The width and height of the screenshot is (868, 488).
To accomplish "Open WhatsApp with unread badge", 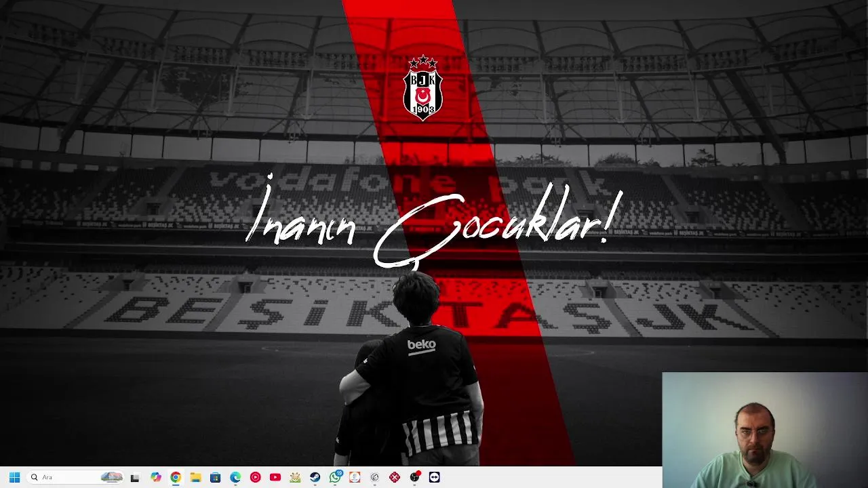I will pos(335,477).
